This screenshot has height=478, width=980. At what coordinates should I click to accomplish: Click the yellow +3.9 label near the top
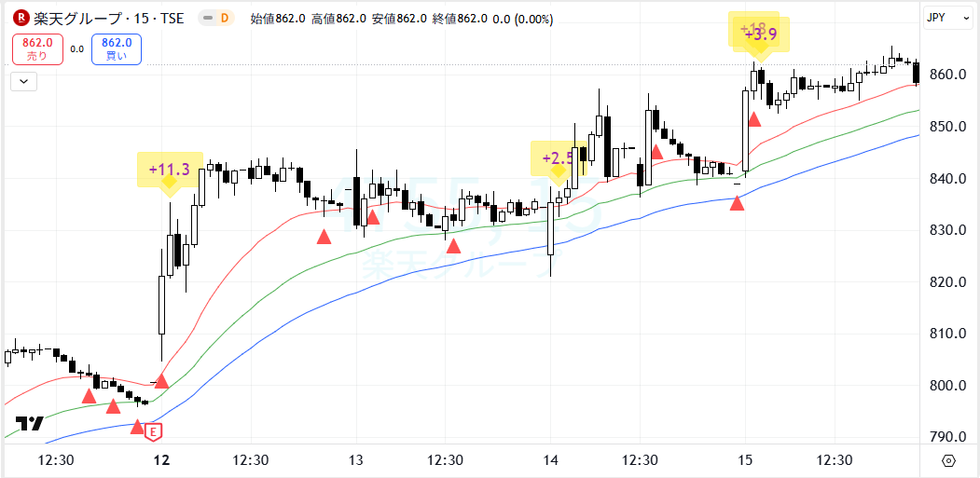tap(761, 35)
